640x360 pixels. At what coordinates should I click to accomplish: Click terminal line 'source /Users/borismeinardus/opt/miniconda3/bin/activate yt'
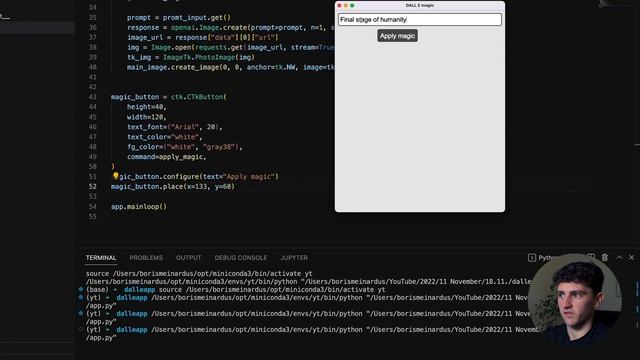[199, 273]
